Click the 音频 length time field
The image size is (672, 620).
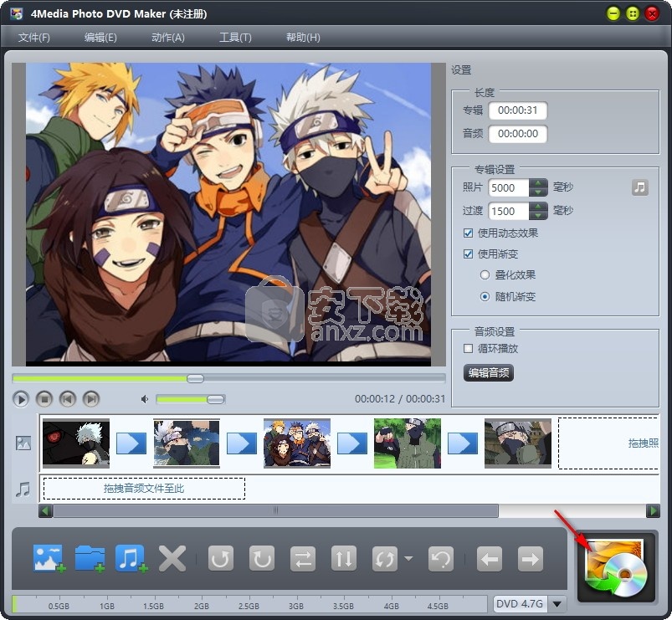[x=518, y=134]
